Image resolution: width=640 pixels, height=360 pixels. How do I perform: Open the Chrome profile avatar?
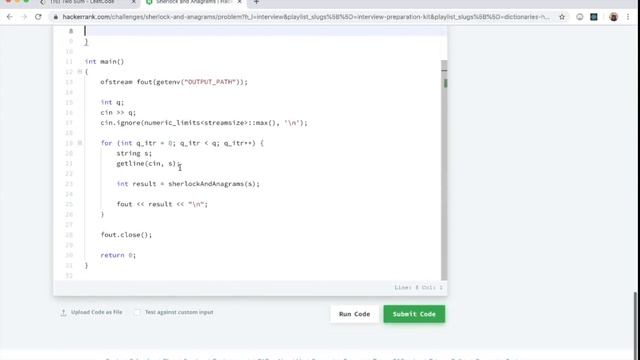613,17
